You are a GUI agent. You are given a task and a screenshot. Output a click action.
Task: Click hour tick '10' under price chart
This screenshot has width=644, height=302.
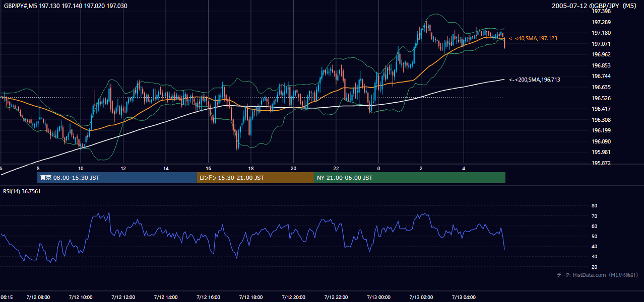(x=81, y=168)
